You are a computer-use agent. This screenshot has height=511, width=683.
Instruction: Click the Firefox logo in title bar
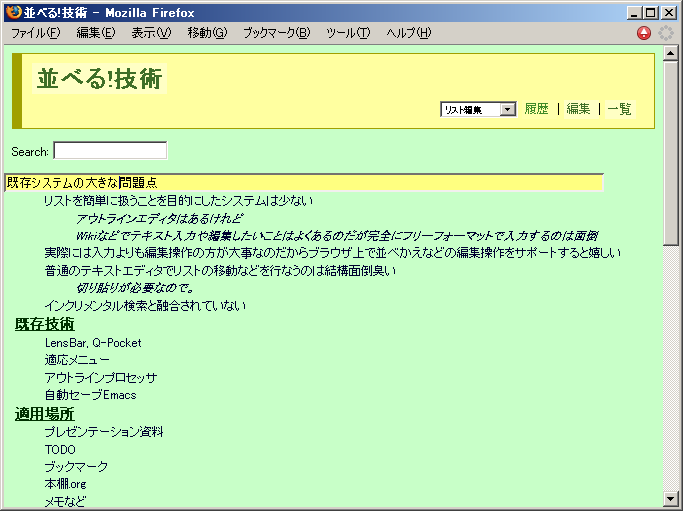14,12
